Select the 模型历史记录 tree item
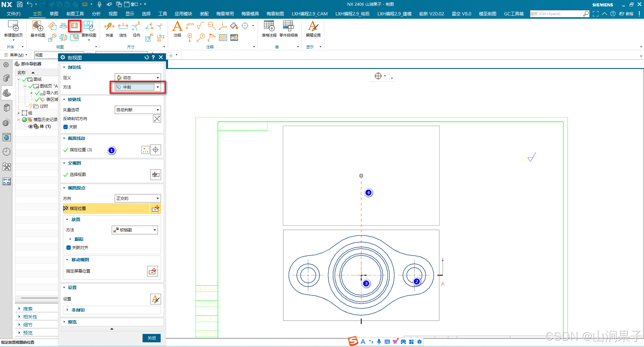644x347 pixels. [45, 120]
